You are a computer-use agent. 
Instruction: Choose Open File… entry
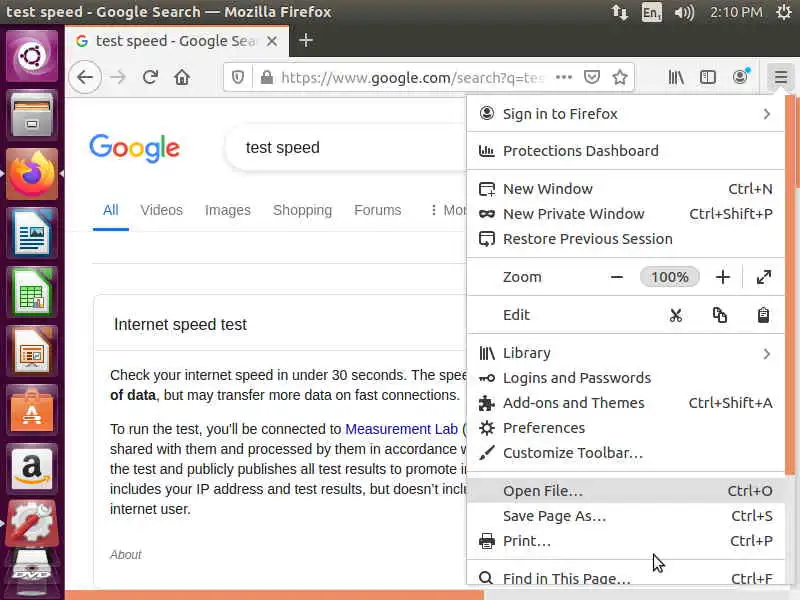[x=626, y=491]
